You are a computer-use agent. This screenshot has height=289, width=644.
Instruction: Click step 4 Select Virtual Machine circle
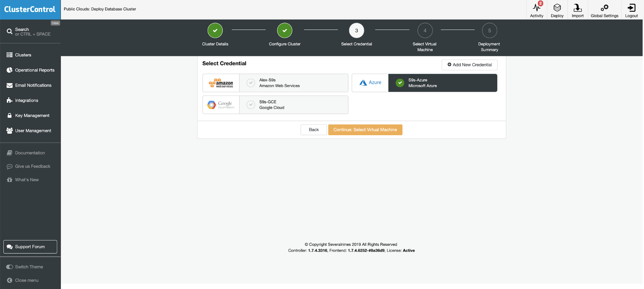[425, 31]
